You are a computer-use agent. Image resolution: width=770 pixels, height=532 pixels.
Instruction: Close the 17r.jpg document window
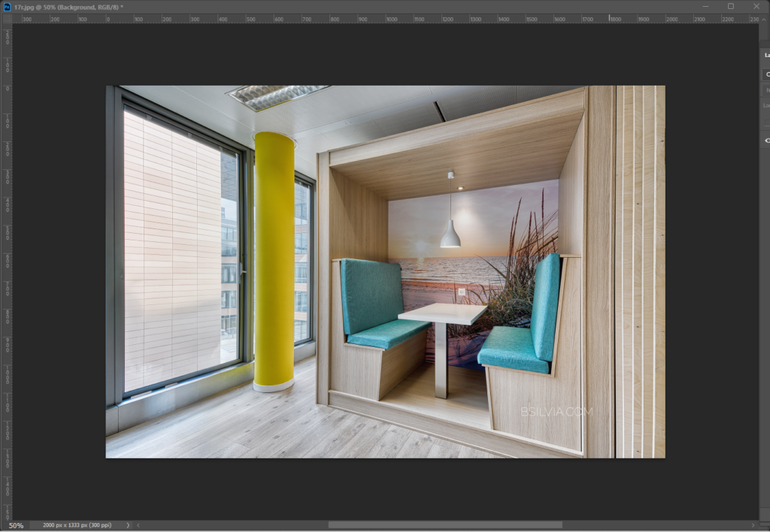(x=756, y=6)
